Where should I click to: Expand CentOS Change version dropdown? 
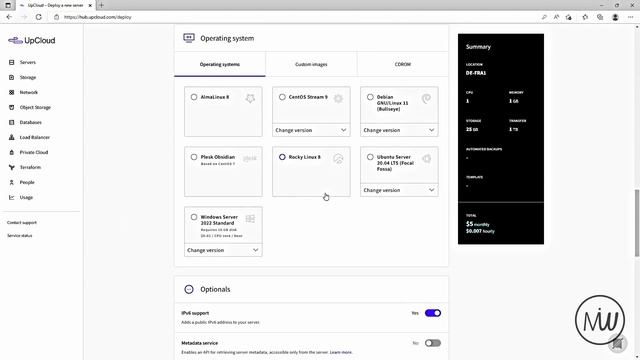pyautogui.click(x=311, y=130)
